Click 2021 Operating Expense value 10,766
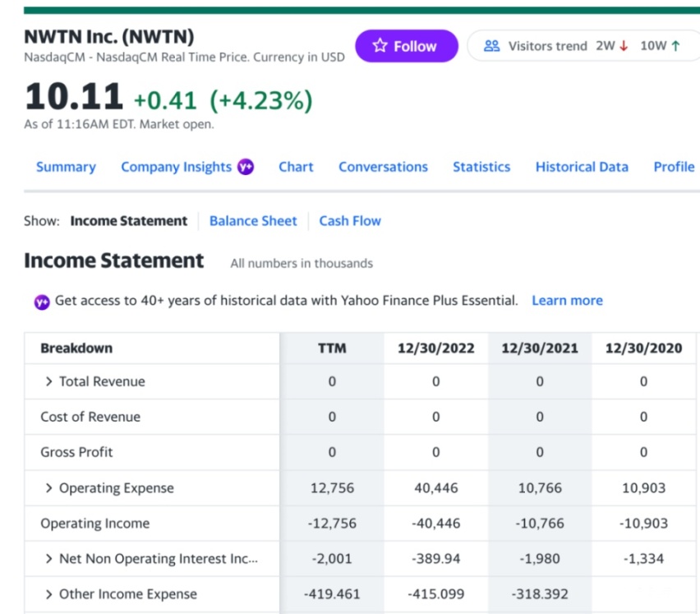 pos(540,488)
